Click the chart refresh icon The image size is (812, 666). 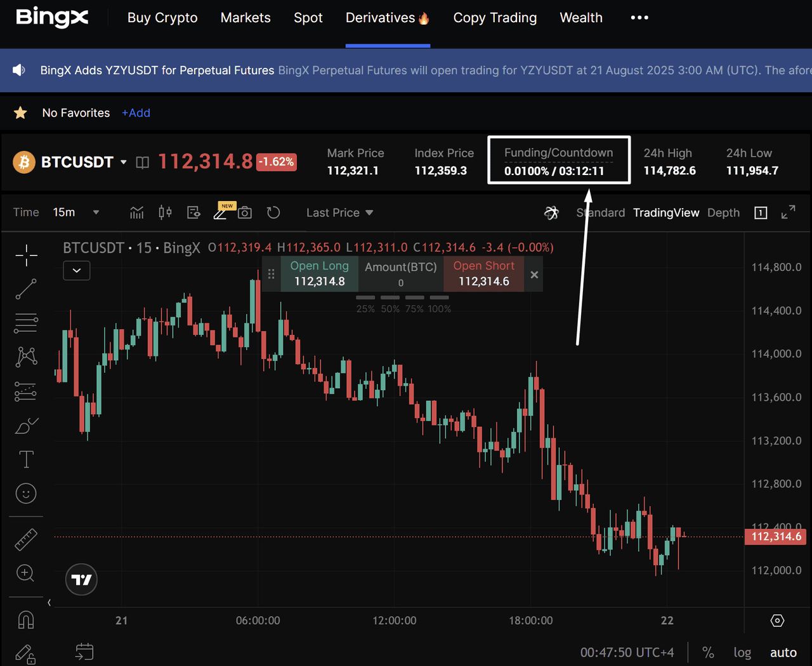[x=273, y=212]
